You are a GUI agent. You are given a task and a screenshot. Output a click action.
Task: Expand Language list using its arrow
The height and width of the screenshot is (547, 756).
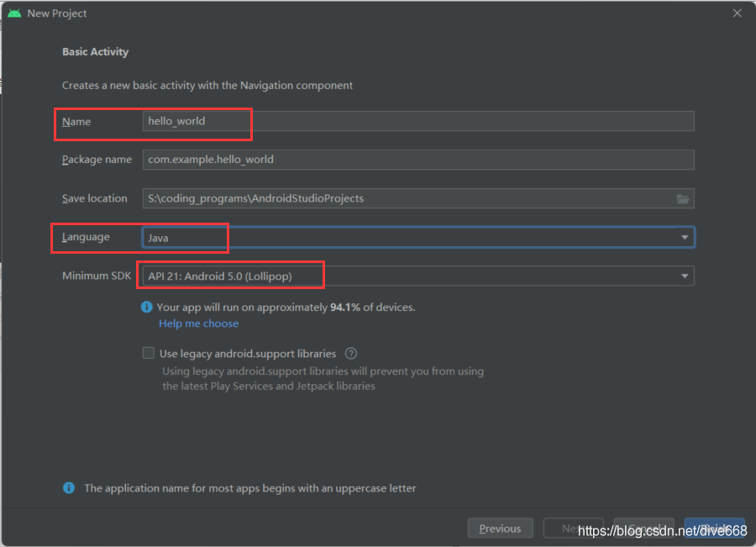685,237
